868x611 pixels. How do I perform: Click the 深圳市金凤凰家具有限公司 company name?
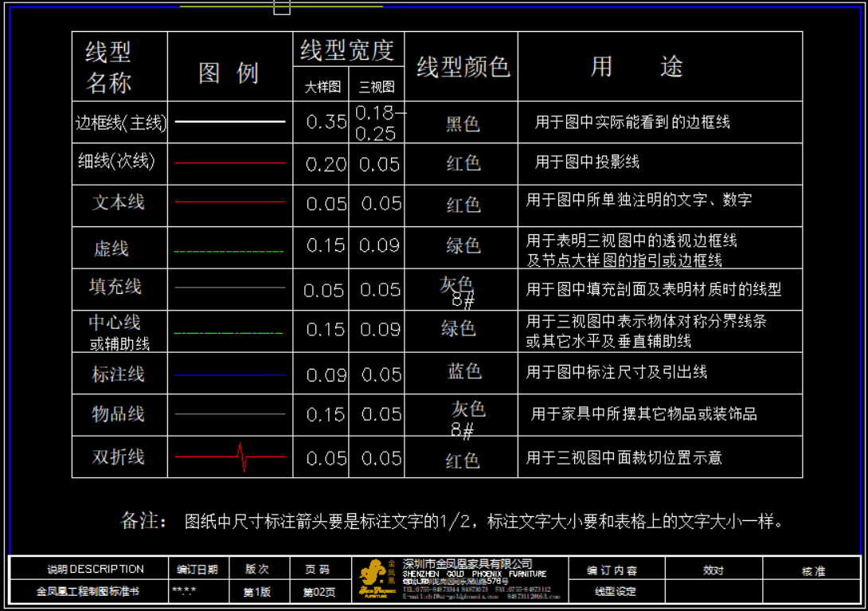[x=467, y=563]
